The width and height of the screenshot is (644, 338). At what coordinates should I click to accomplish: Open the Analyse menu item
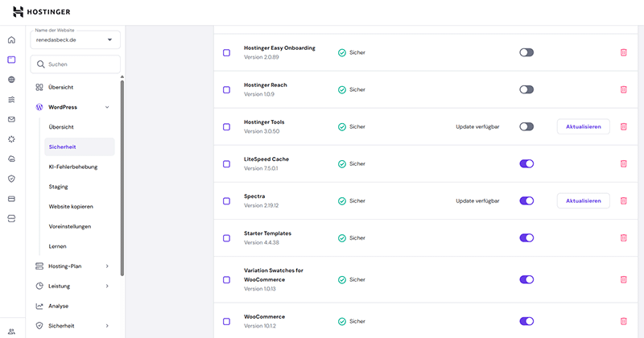[58, 306]
